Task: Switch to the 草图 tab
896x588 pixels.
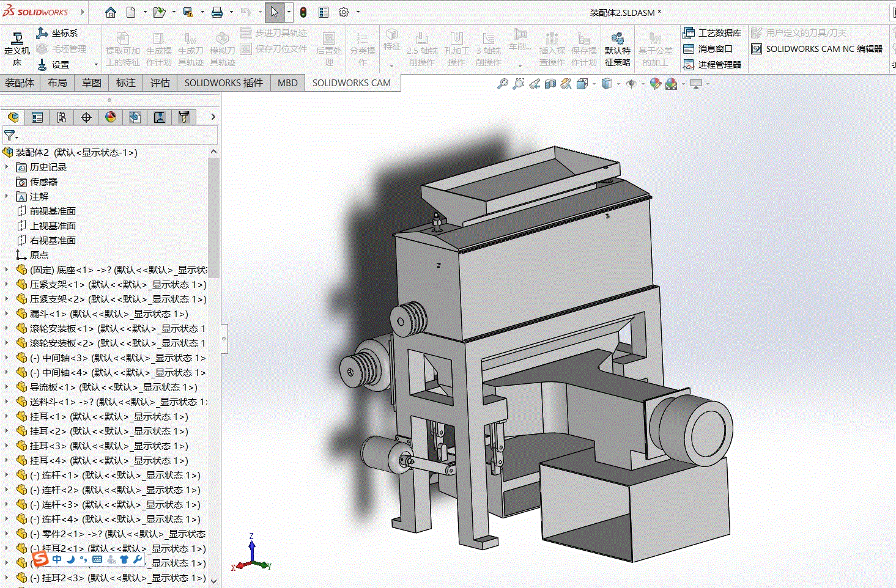Action: [x=92, y=83]
